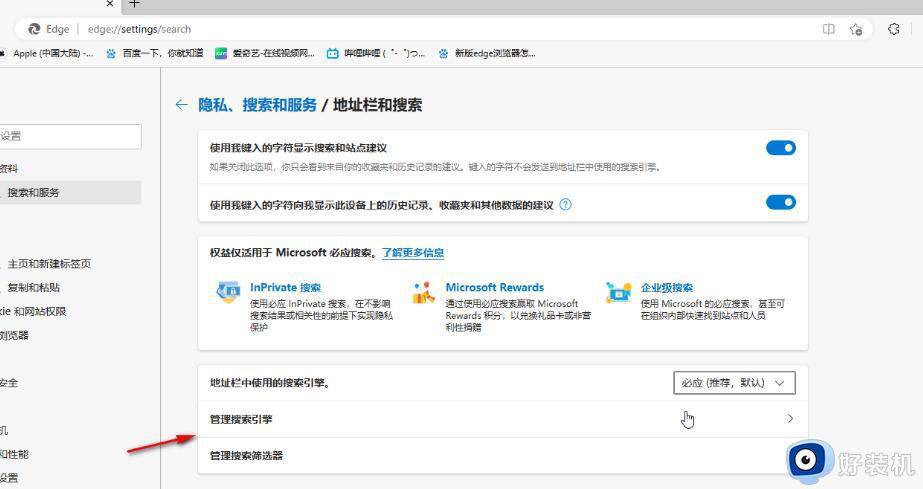Click the help icon next to history suggestions

point(565,204)
